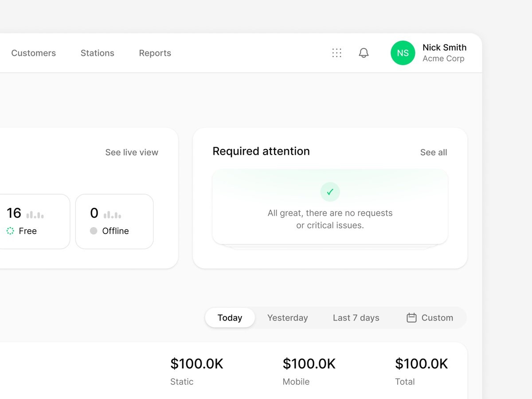The height and width of the screenshot is (399, 532).
Task: Open See all under Required attention
Action: pyautogui.click(x=434, y=152)
